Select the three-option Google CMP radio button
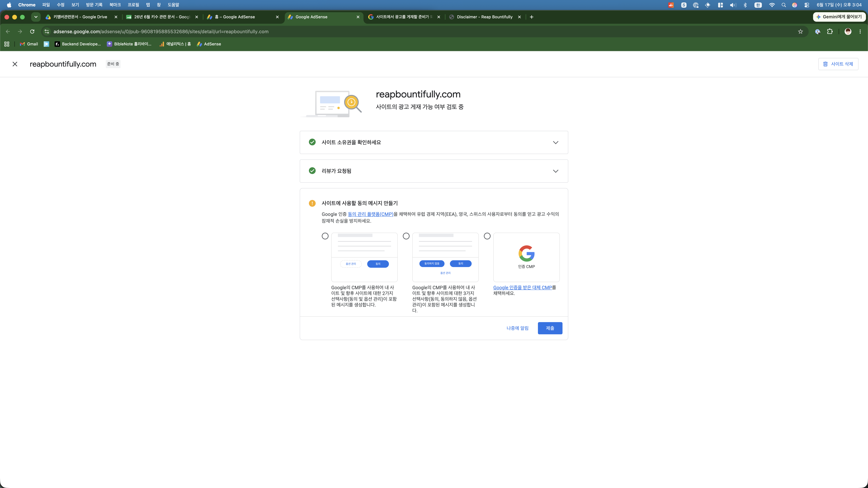Image resolution: width=868 pixels, height=488 pixels. tap(406, 236)
